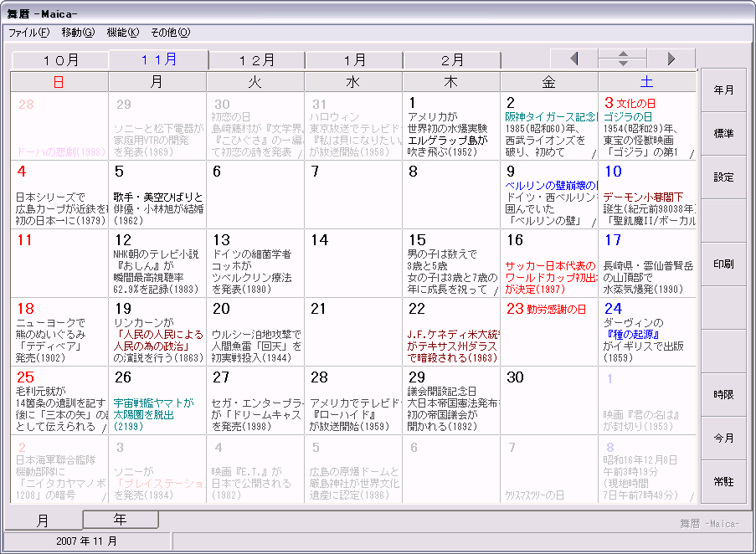This screenshot has width=756, height=554.
Task: Select the 年 view tab at bottom
Action: click(x=121, y=520)
